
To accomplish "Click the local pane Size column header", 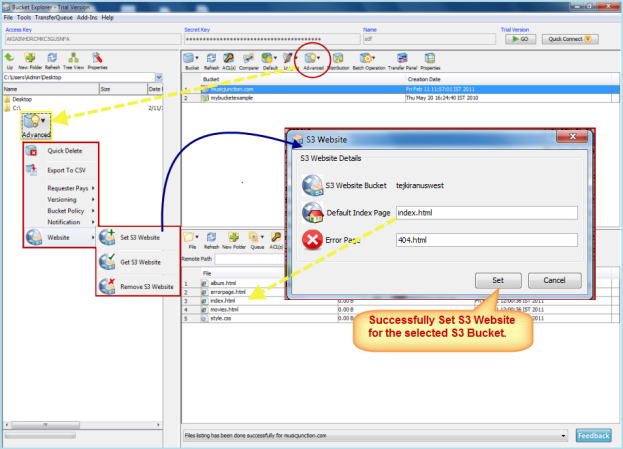I will 123,89.
